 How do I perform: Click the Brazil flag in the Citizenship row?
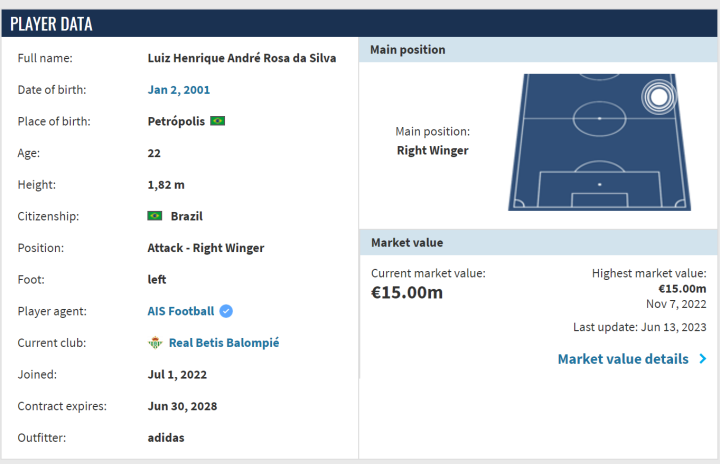coord(155,216)
